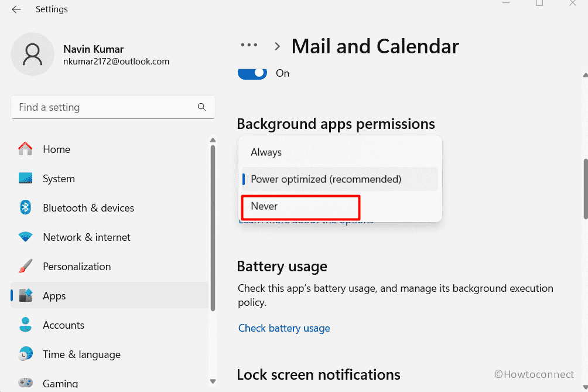Open the breadcrumb ellipsis menu
This screenshot has width=588, height=392.
[249, 45]
